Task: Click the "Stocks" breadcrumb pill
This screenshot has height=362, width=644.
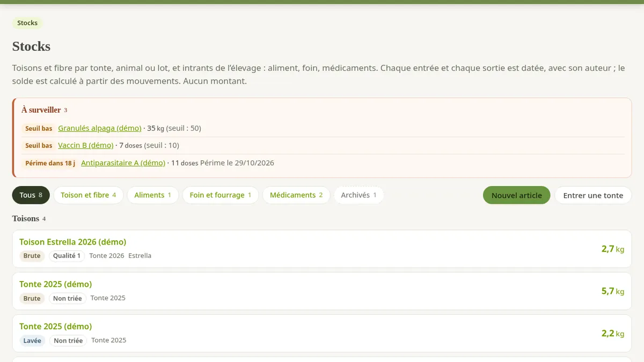Action: [x=27, y=23]
